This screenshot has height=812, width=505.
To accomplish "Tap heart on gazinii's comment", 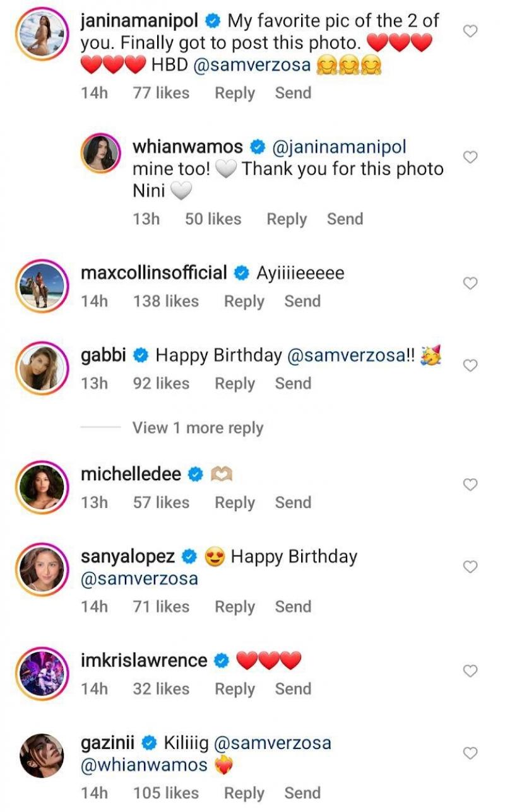I will [x=470, y=753].
